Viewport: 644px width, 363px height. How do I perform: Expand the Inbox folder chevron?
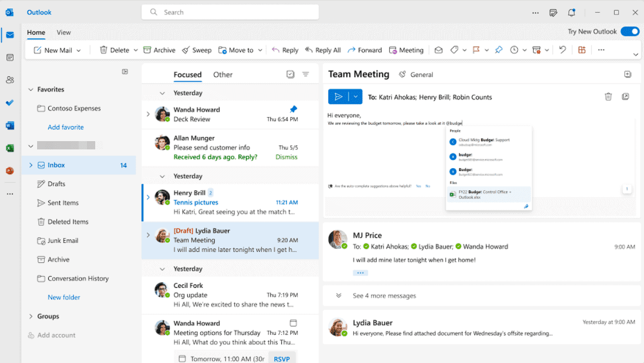click(31, 165)
